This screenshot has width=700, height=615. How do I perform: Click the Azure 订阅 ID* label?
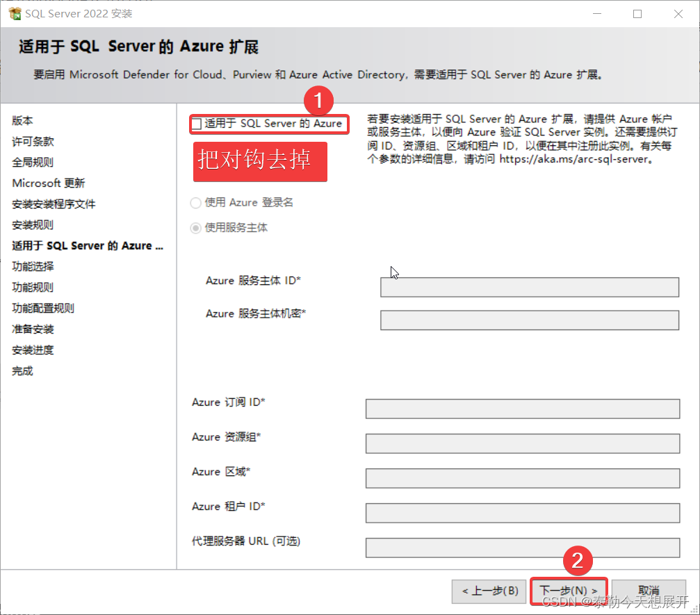coord(229,402)
